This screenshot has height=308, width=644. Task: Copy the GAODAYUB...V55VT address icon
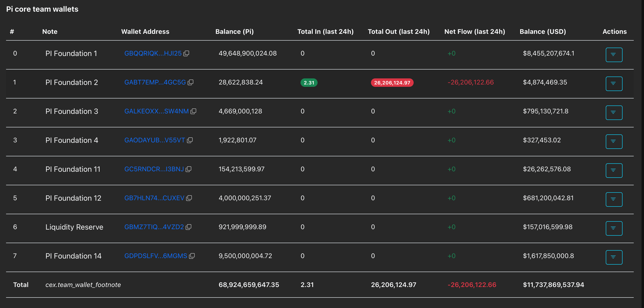point(190,140)
